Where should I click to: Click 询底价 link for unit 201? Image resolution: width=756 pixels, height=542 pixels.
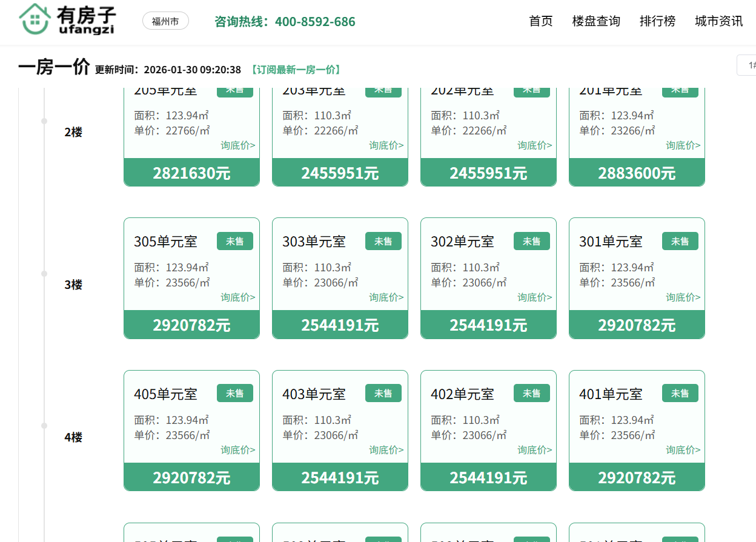683,145
